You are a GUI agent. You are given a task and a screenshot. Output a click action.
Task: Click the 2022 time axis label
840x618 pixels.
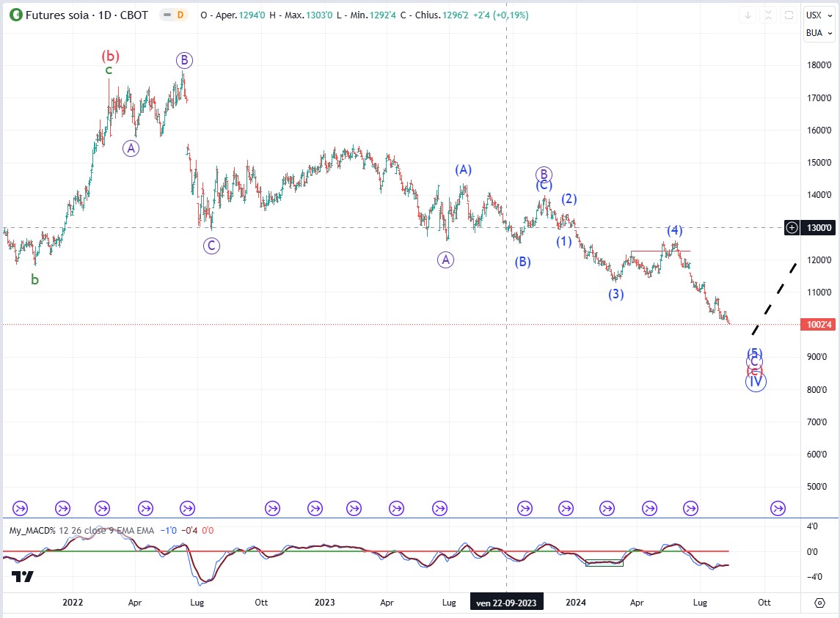pyautogui.click(x=73, y=603)
